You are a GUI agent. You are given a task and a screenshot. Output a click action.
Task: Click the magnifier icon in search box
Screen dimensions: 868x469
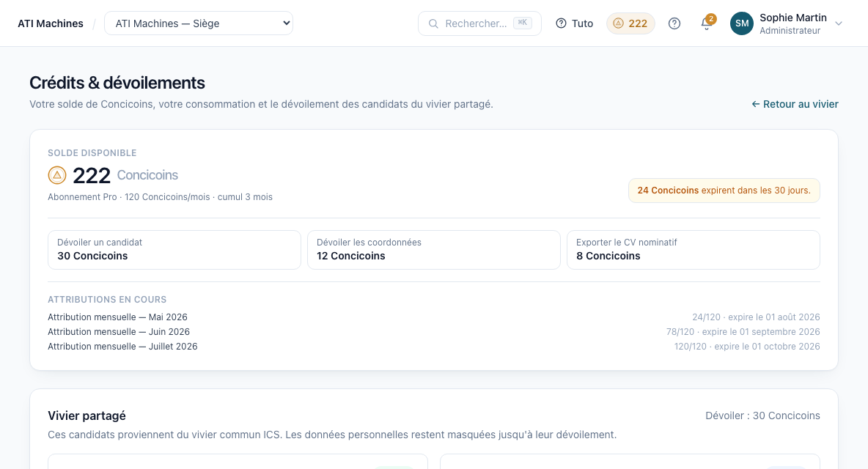433,23
